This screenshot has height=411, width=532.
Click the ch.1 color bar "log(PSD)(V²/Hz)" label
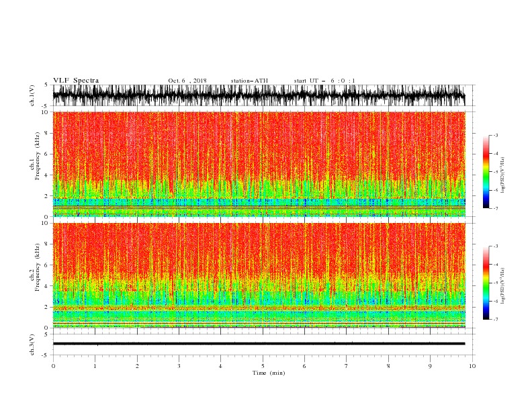pyautogui.click(x=502, y=175)
